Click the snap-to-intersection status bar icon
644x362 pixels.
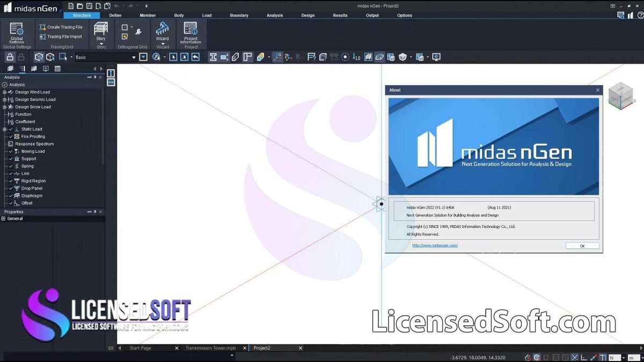[x=575, y=357]
